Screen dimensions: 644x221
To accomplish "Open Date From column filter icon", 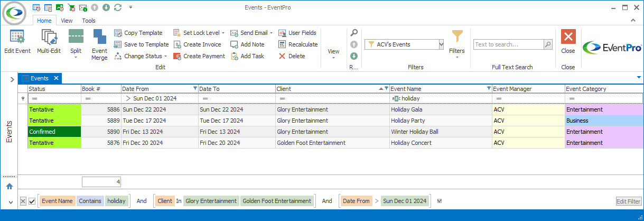I will pos(195,88).
